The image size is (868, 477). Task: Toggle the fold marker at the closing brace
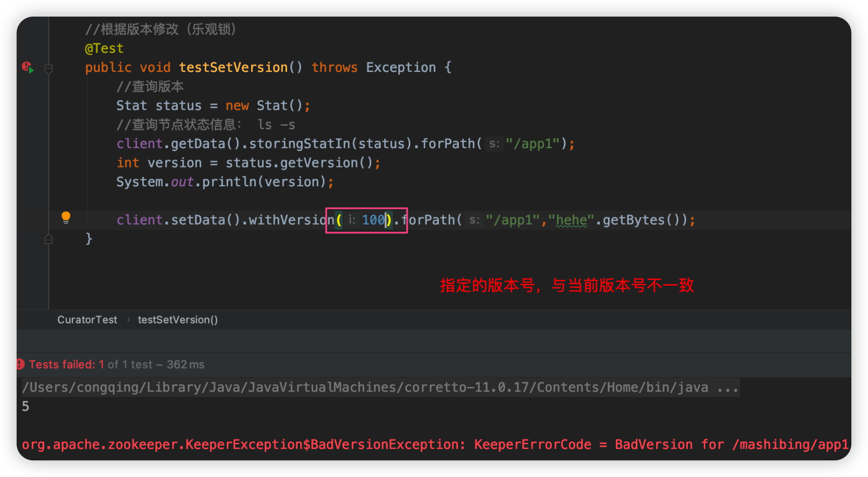coord(48,239)
